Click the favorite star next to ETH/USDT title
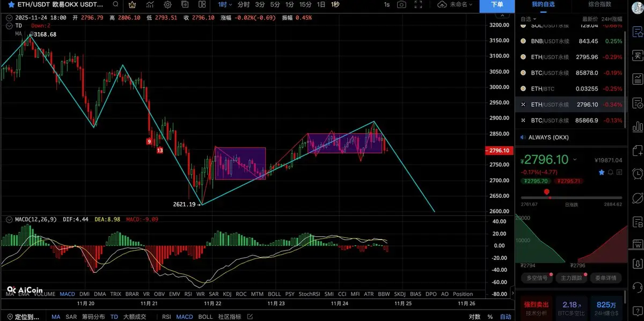644x321 pixels. pyautogui.click(x=10, y=4)
